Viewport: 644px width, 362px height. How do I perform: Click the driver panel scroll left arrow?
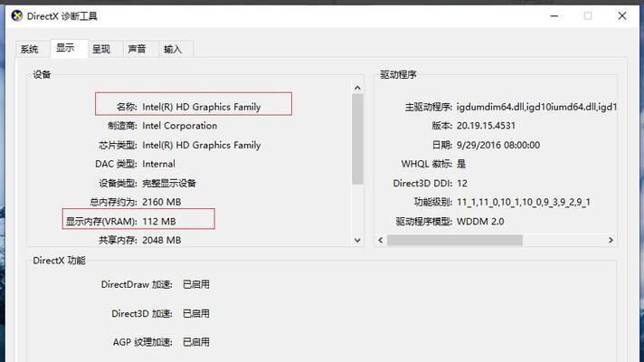[380, 240]
